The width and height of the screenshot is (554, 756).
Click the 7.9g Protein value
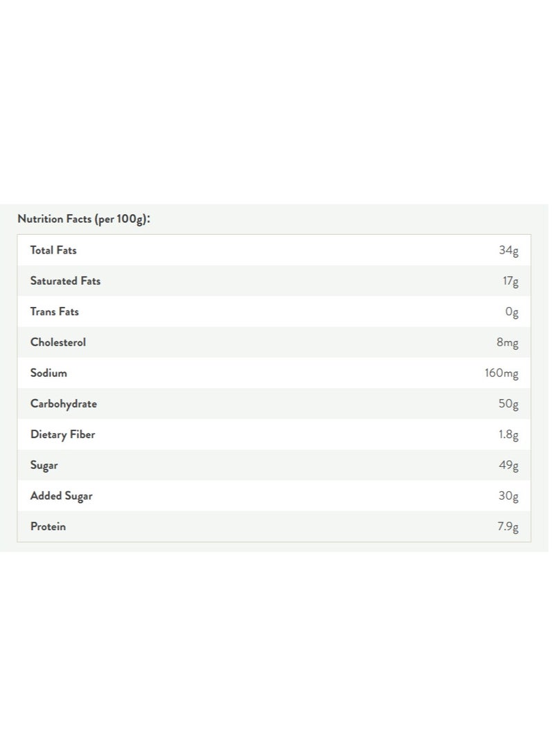coord(508,527)
